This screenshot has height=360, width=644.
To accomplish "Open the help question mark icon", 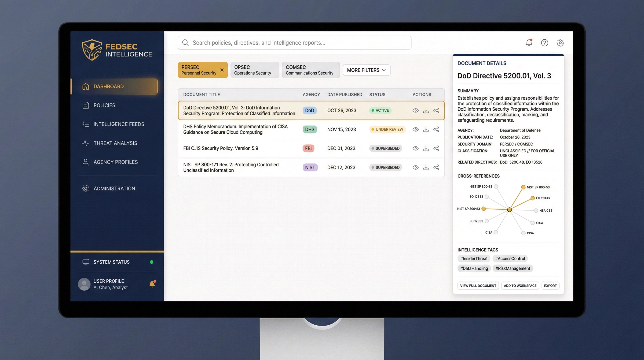I will click(545, 43).
